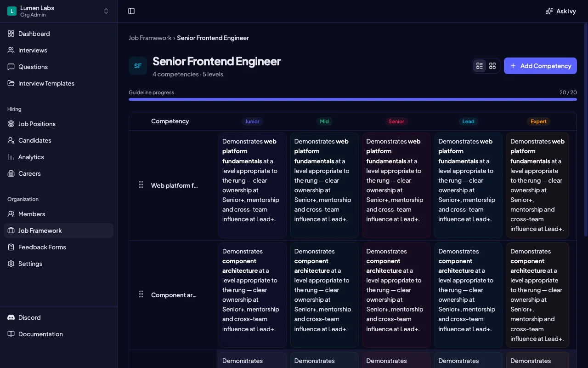Click the Component ar… competency name
The width and height of the screenshot is (588, 368).
coord(174,295)
